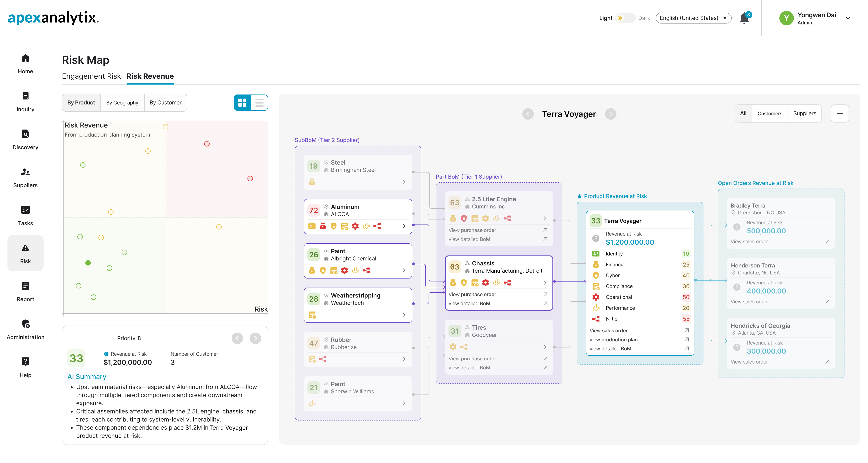Open Administration in the sidebar
This screenshot has width=868, height=463.
tap(25, 330)
